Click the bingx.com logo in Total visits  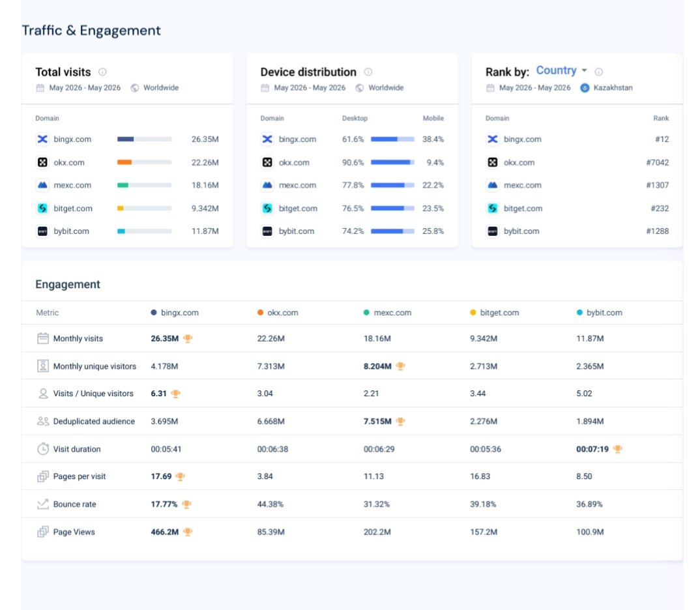42,139
